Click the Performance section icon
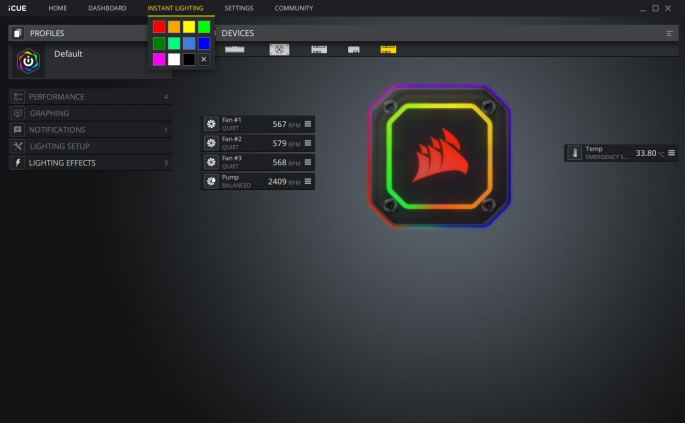 pyautogui.click(x=18, y=97)
